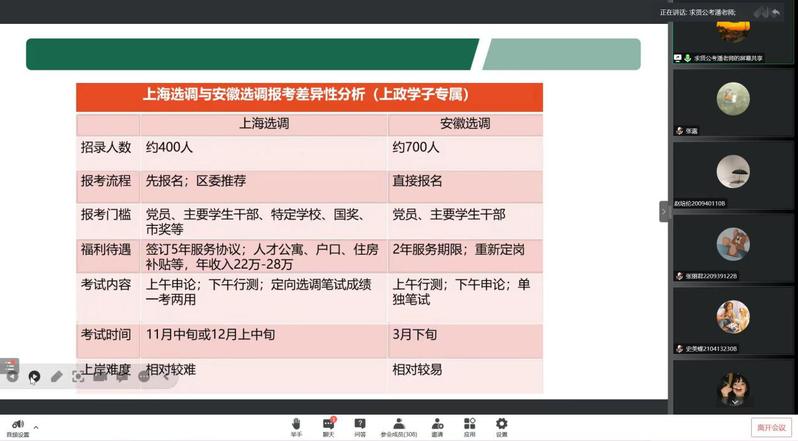Viewport: 798px width, 441px height.
Task: Collapse the participant video sidebar
Action: click(663, 211)
